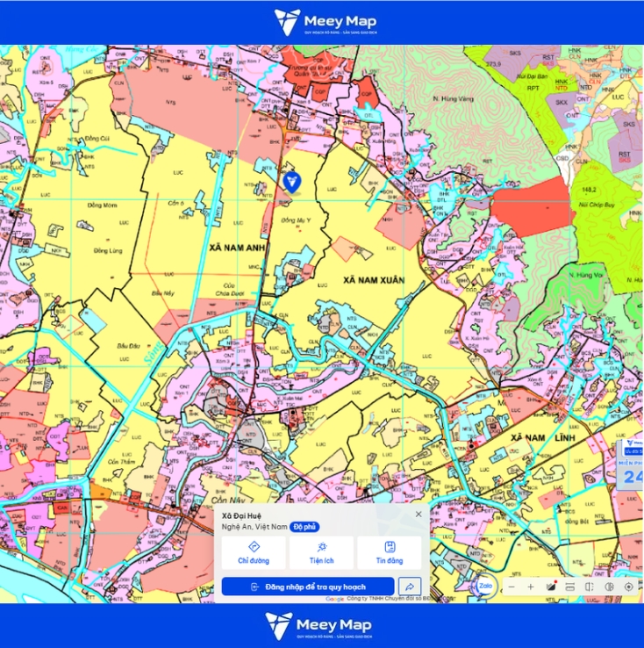The image size is (644, 648).
Task: Share location with the arrow button
Action: pyautogui.click(x=410, y=587)
